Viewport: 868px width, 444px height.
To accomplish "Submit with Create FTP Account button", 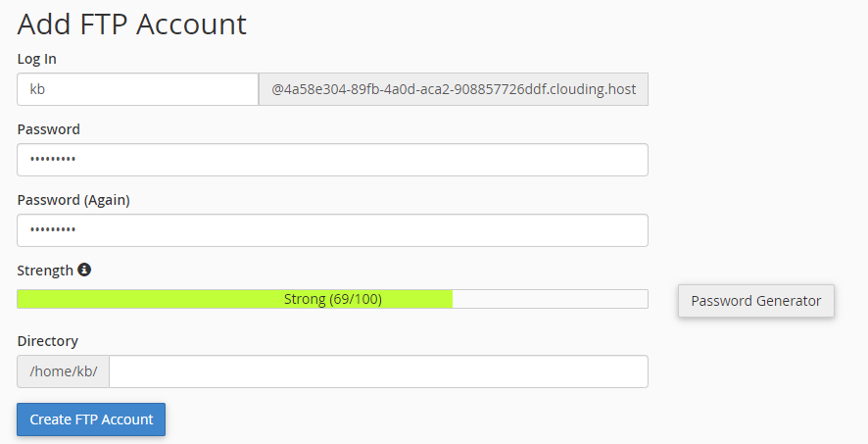I will 91,419.
